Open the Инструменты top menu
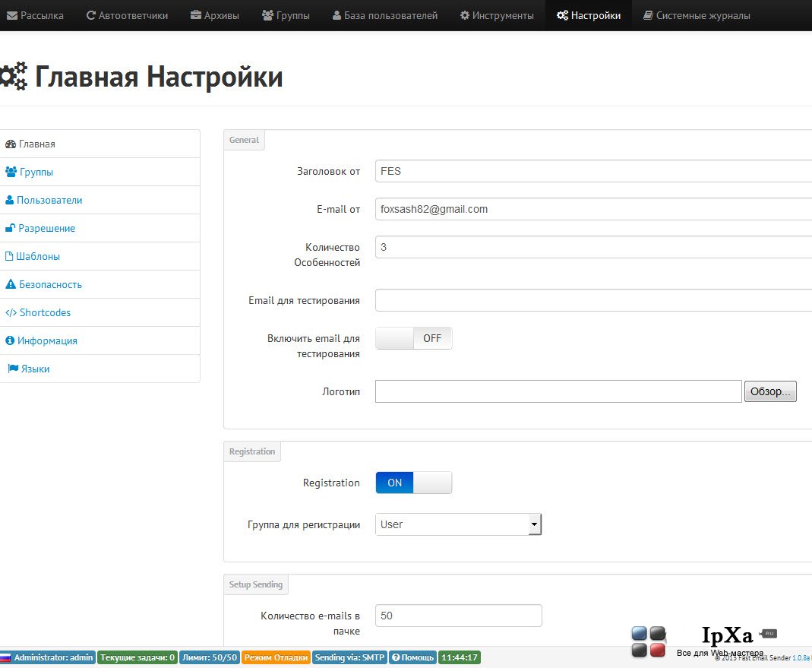 click(497, 15)
